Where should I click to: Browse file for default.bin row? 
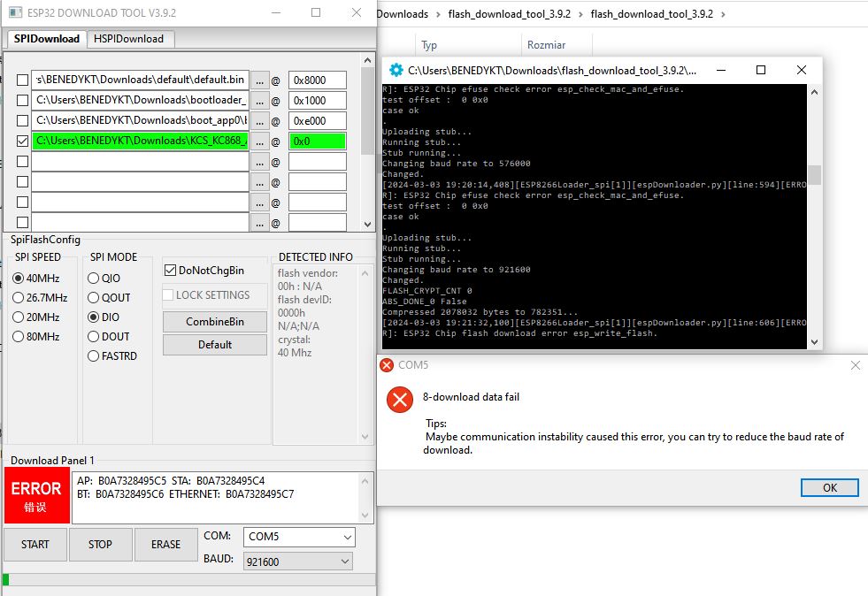[259, 80]
